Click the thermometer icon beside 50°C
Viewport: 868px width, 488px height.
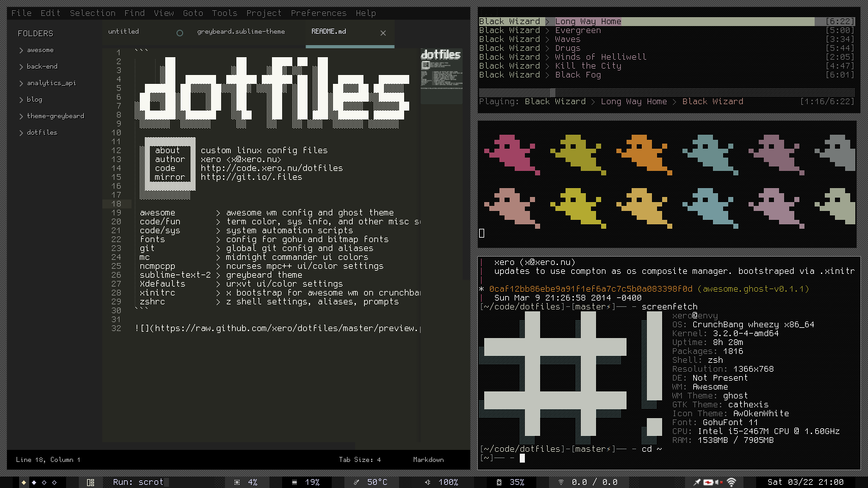(x=356, y=482)
